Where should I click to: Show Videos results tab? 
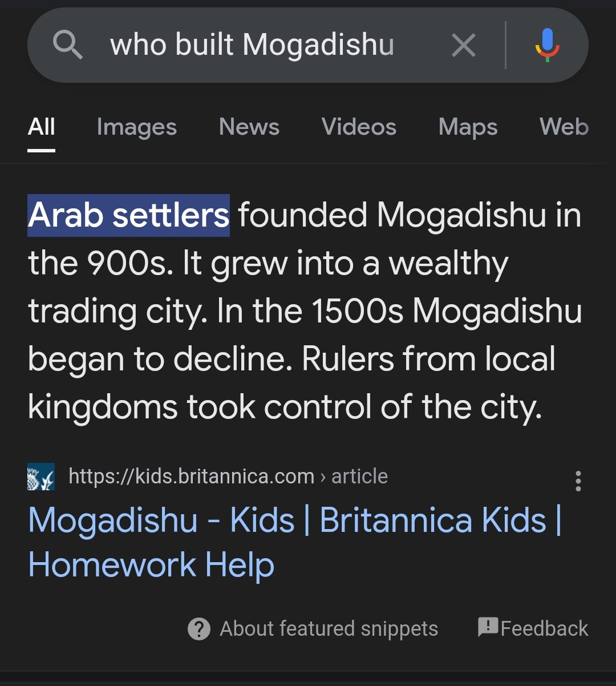pos(359,127)
